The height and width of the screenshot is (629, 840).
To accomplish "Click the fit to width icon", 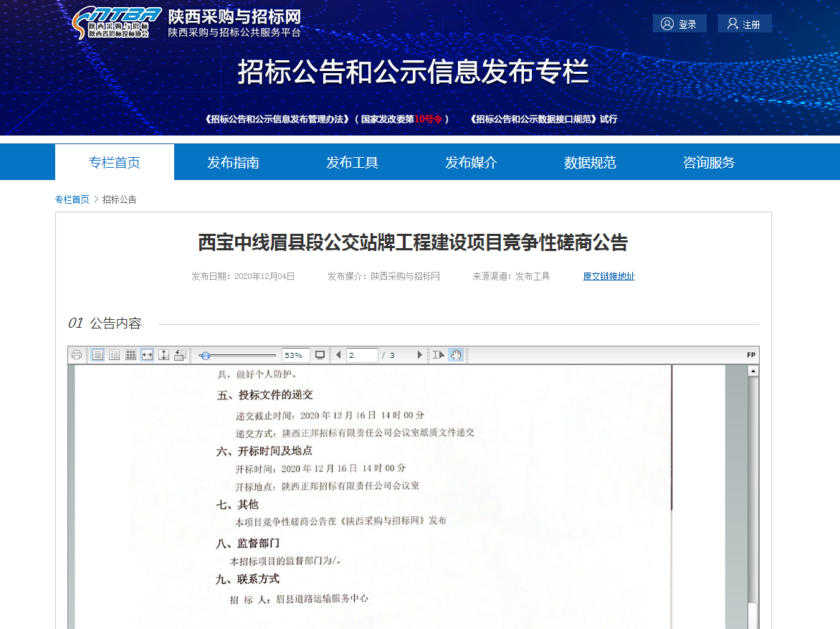I will (147, 355).
